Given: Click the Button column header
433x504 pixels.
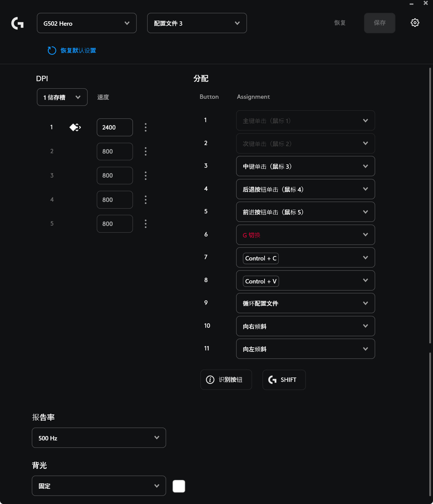Looking at the screenshot, I should (x=209, y=97).
